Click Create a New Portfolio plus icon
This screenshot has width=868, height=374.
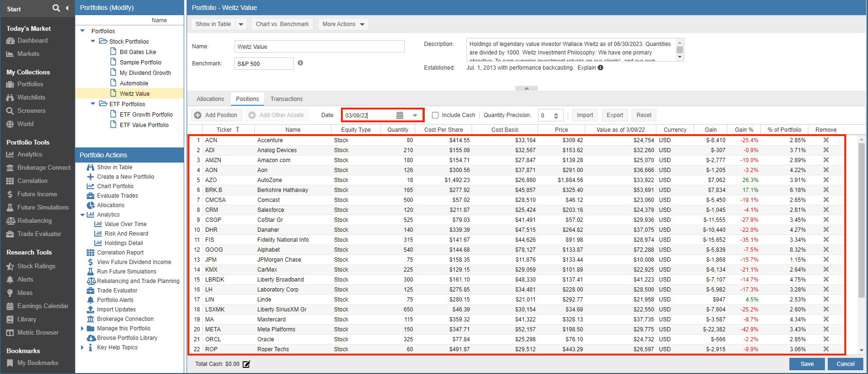pyautogui.click(x=90, y=177)
